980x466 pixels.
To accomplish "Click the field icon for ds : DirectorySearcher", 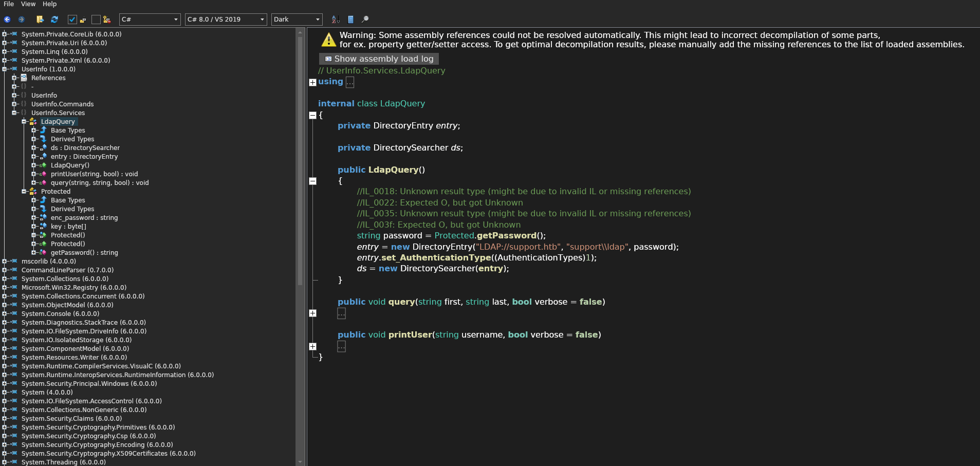I will click(43, 147).
